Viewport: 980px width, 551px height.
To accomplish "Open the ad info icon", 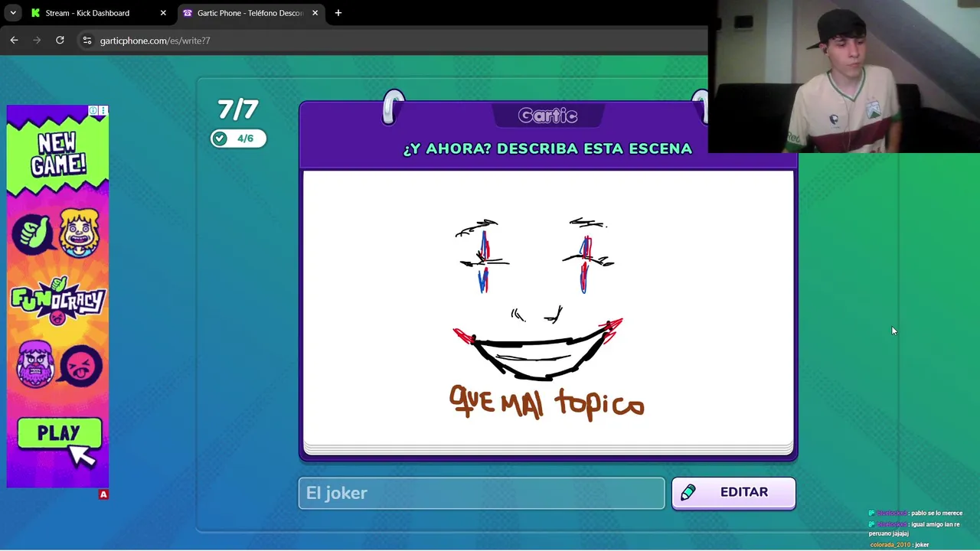I will click(x=93, y=110).
